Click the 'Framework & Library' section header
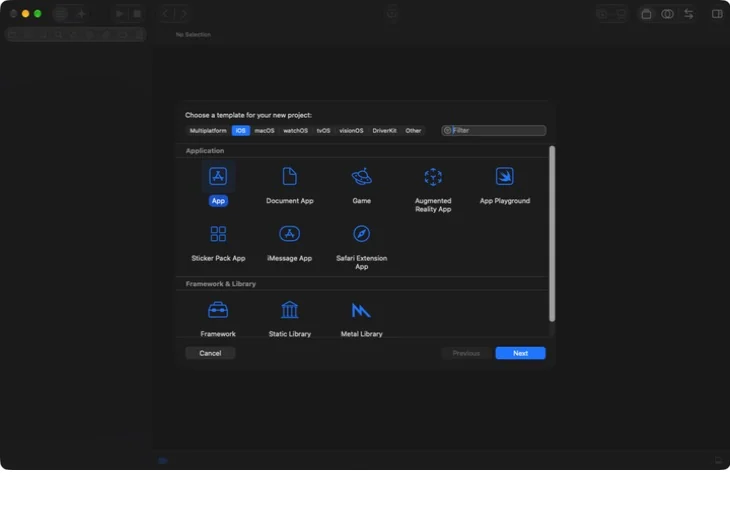730x516 pixels. coord(221,284)
